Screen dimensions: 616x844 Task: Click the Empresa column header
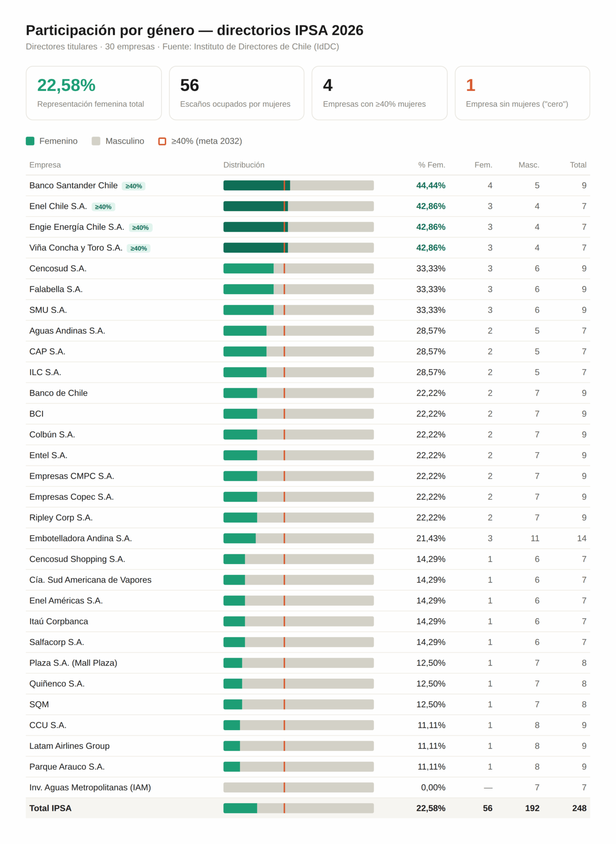pos(45,165)
